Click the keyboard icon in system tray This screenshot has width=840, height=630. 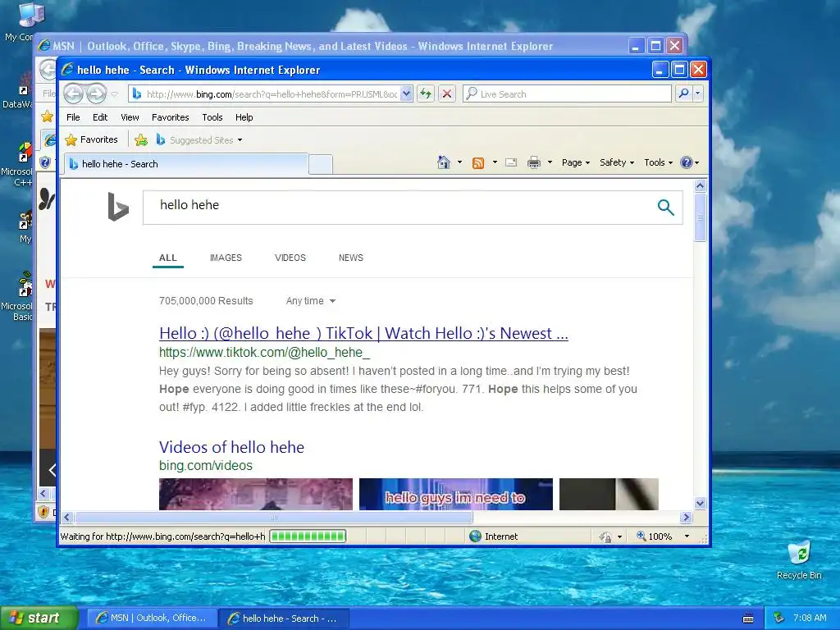point(748,619)
